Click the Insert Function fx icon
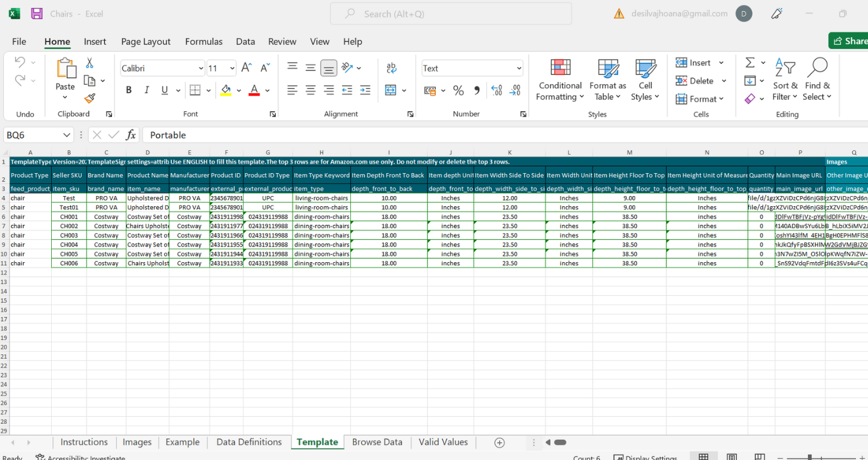Screen dimensions: 868x460 pos(131,135)
